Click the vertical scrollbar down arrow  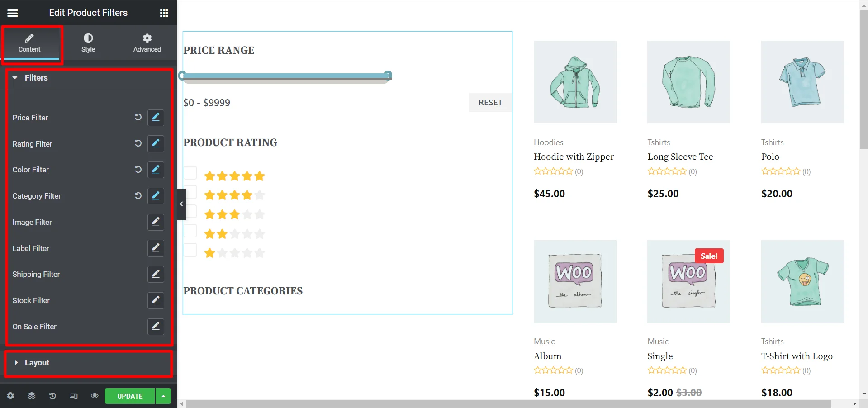point(864,394)
